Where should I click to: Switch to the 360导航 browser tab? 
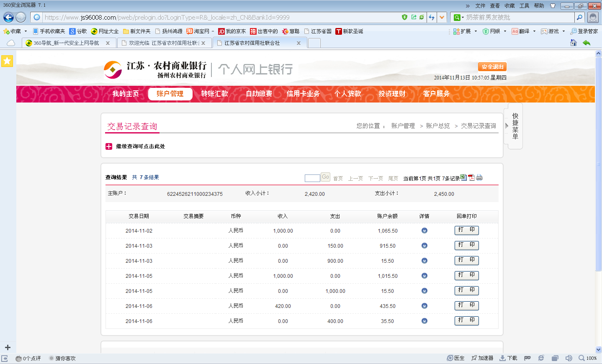pyautogui.click(x=66, y=43)
